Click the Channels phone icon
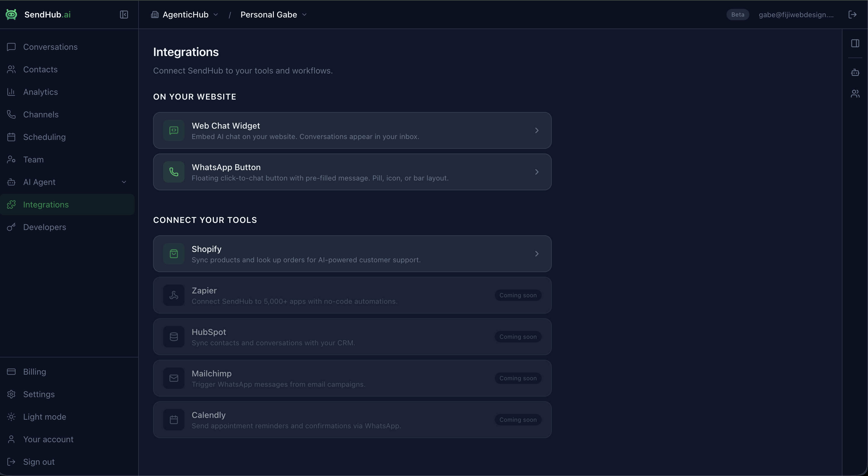 (11, 114)
